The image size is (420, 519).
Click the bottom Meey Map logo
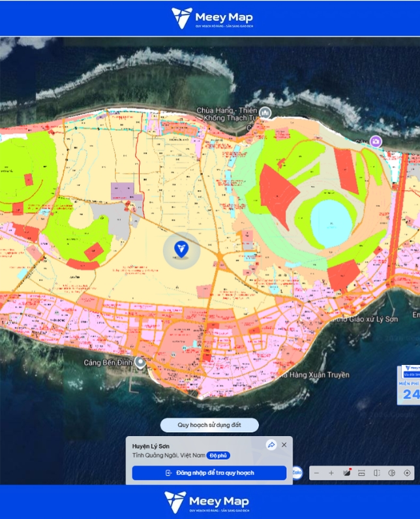(207, 502)
